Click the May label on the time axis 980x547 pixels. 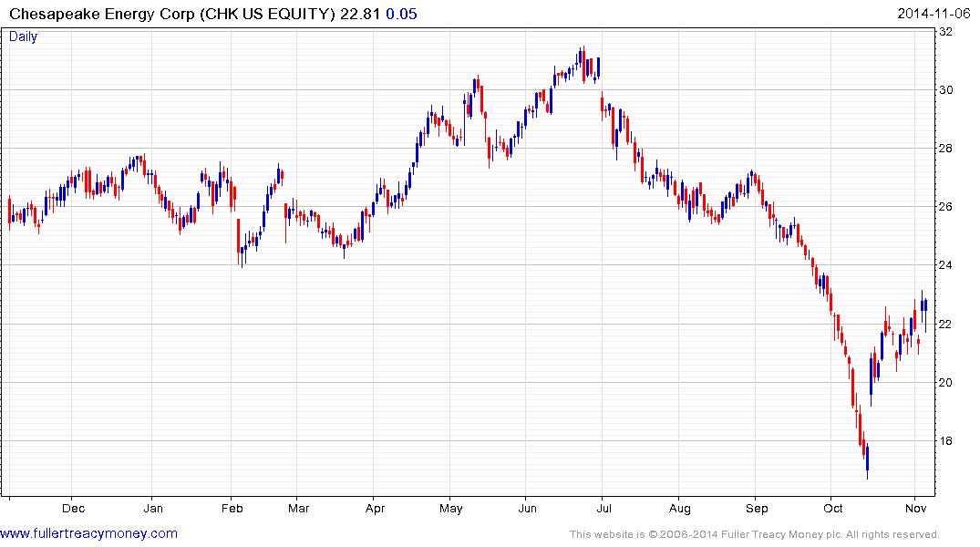tap(451, 508)
